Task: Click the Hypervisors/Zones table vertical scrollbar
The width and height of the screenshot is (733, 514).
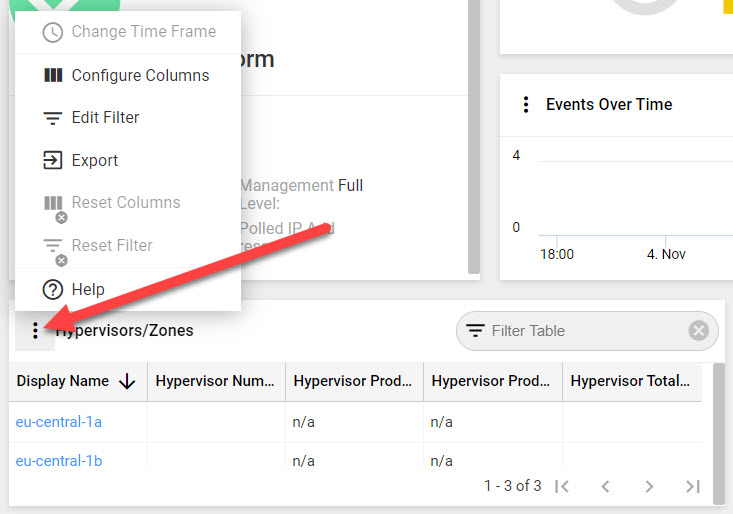Action: pyautogui.click(x=719, y=434)
